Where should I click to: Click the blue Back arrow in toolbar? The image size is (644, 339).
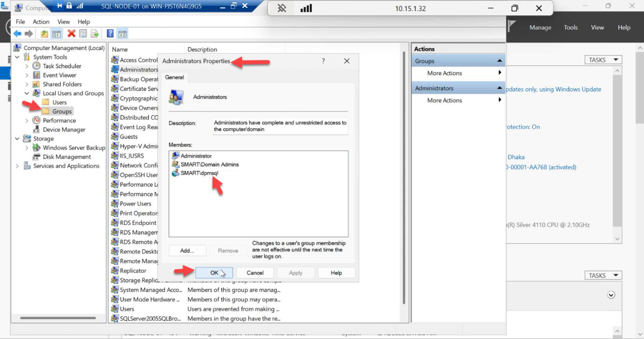(17, 34)
